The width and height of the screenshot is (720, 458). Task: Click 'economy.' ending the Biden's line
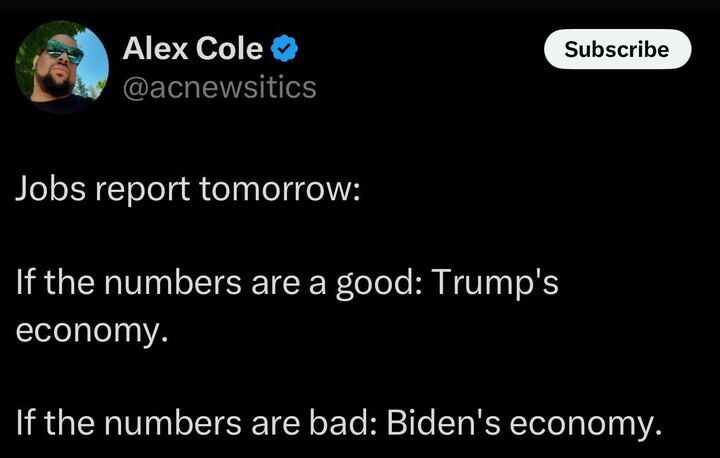pos(586,424)
